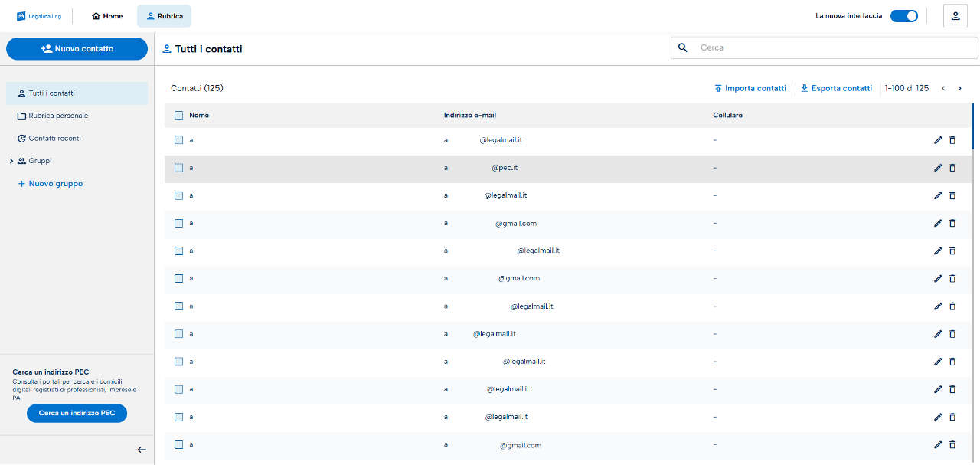The width and height of the screenshot is (980, 465).
Task: Click Nuovo contatto button
Action: coord(77,48)
